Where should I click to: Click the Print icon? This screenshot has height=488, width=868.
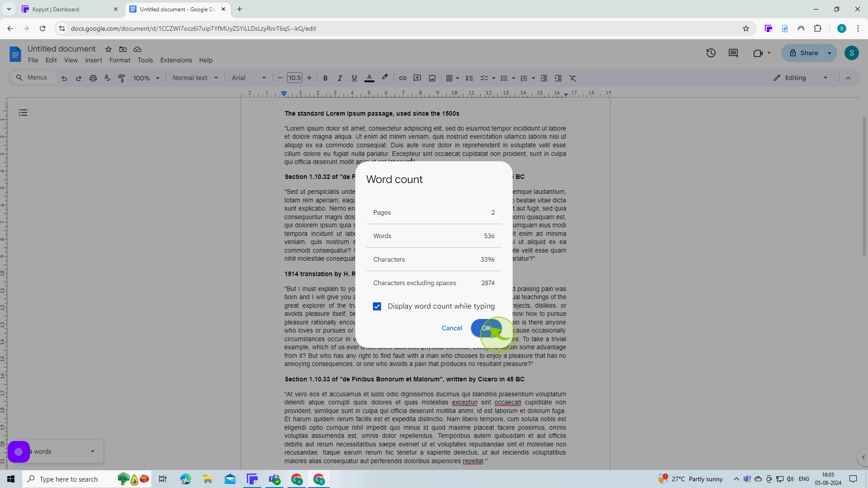[x=93, y=78]
